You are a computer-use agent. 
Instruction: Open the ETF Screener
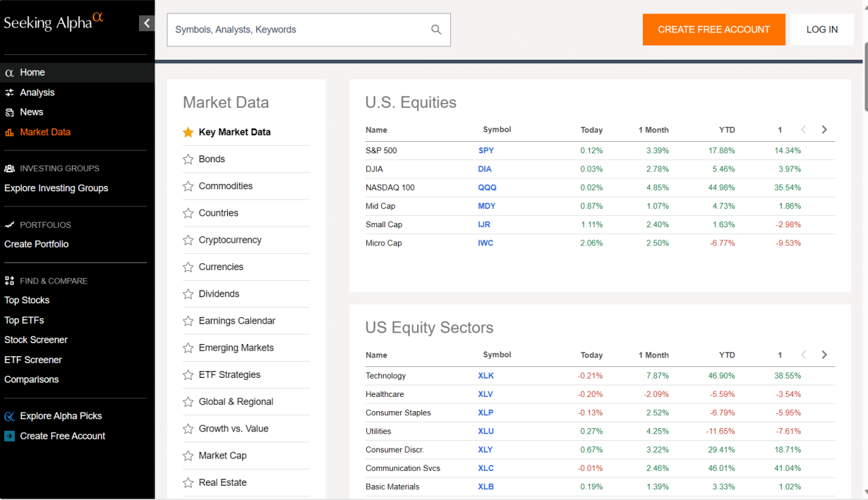coord(33,360)
